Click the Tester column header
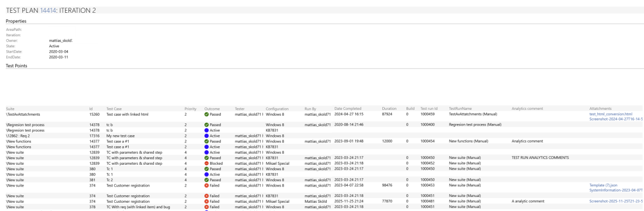This screenshot has height=211, width=644. (240, 109)
